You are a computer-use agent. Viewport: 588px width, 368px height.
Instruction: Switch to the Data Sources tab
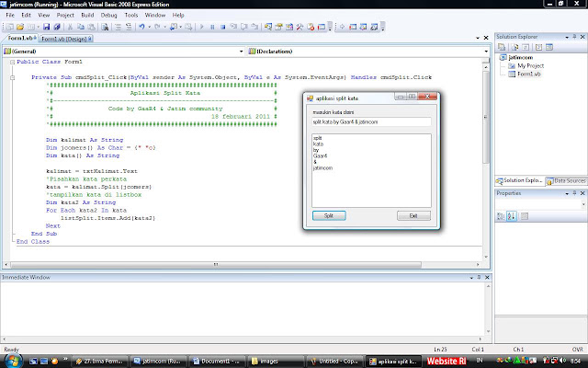tap(566, 181)
